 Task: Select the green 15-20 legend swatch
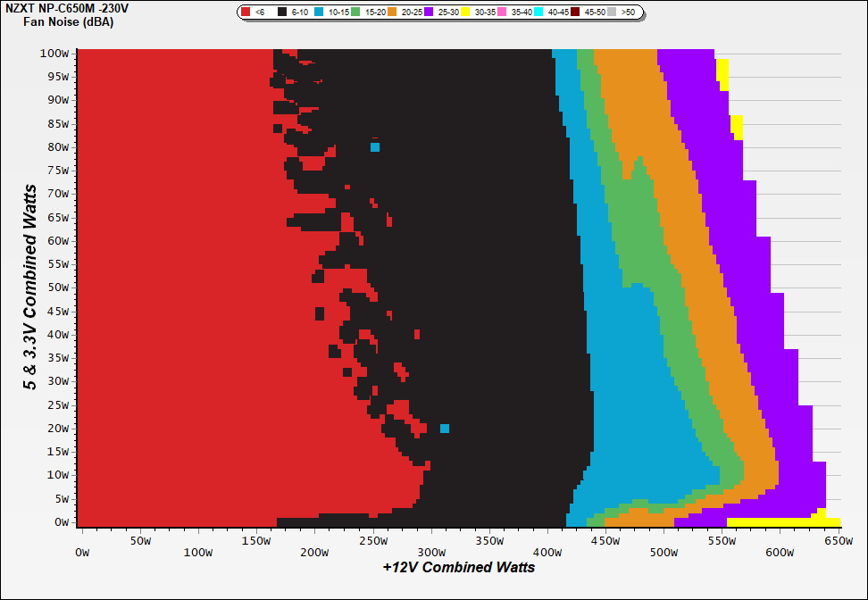(x=357, y=12)
